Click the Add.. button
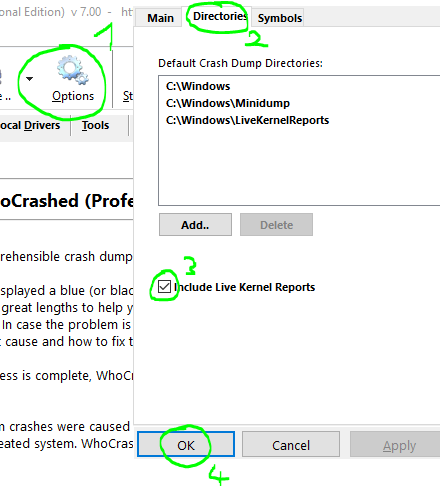440x486 pixels. click(195, 225)
